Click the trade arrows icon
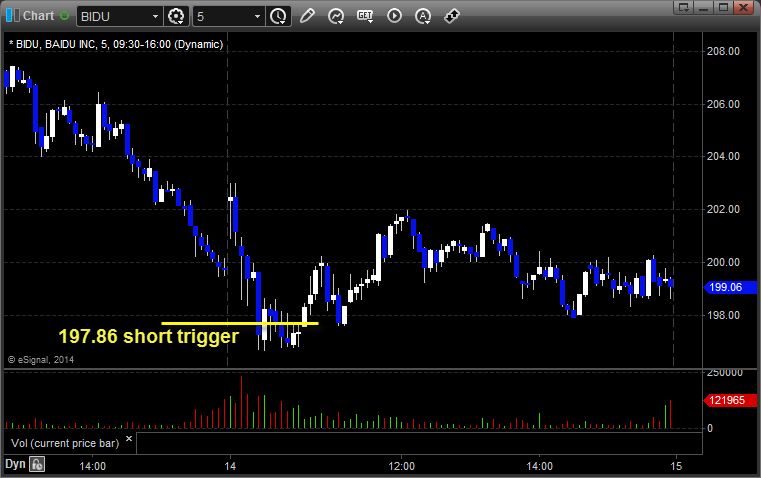761x478 pixels. pos(452,16)
